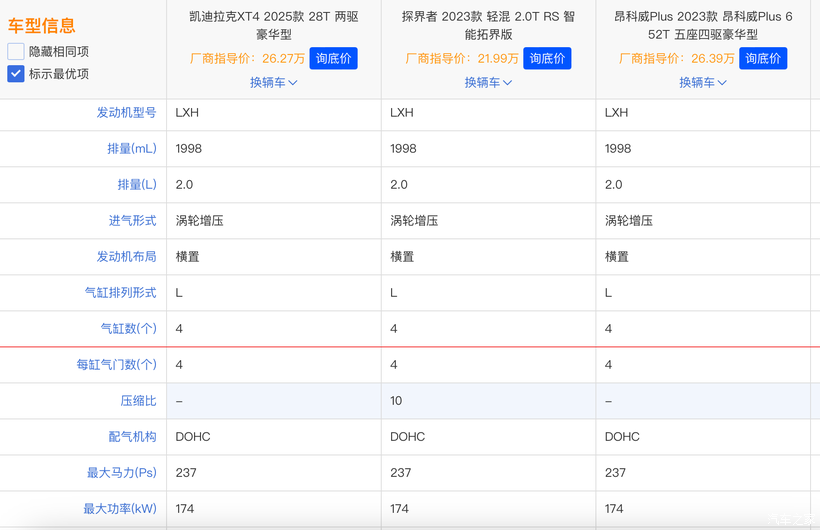Image resolution: width=820 pixels, height=530 pixels.
Task: Click the 车型信息 section heading
Action: click(42, 25)
